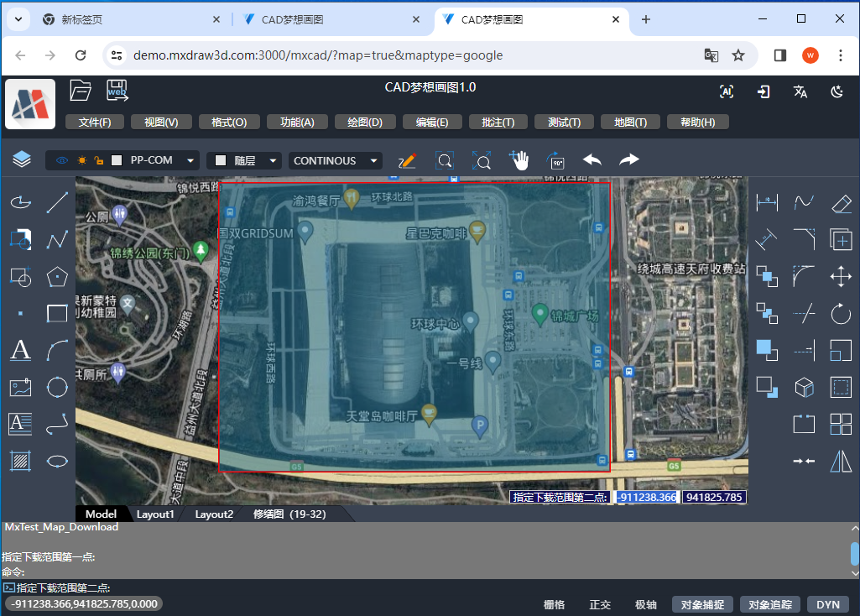Open the 地图(T) menu

630,122
